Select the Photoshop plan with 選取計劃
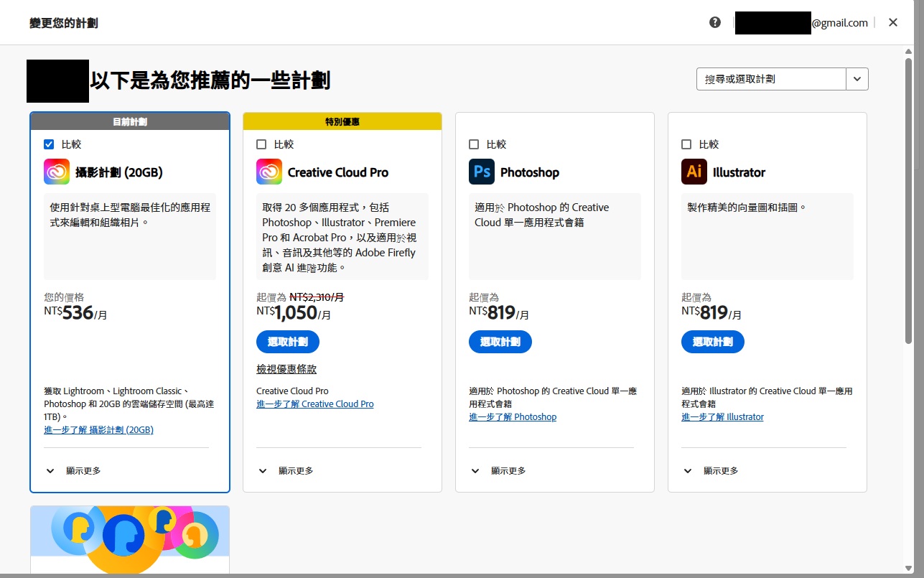This screenshot has height=578, width=924. click(x=500, y=342)
